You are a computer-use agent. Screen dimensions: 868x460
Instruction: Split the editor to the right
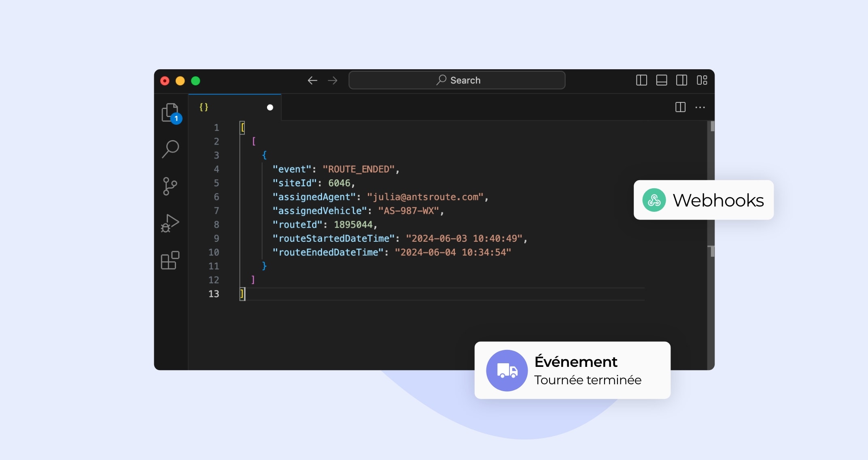tap(680, 107)
